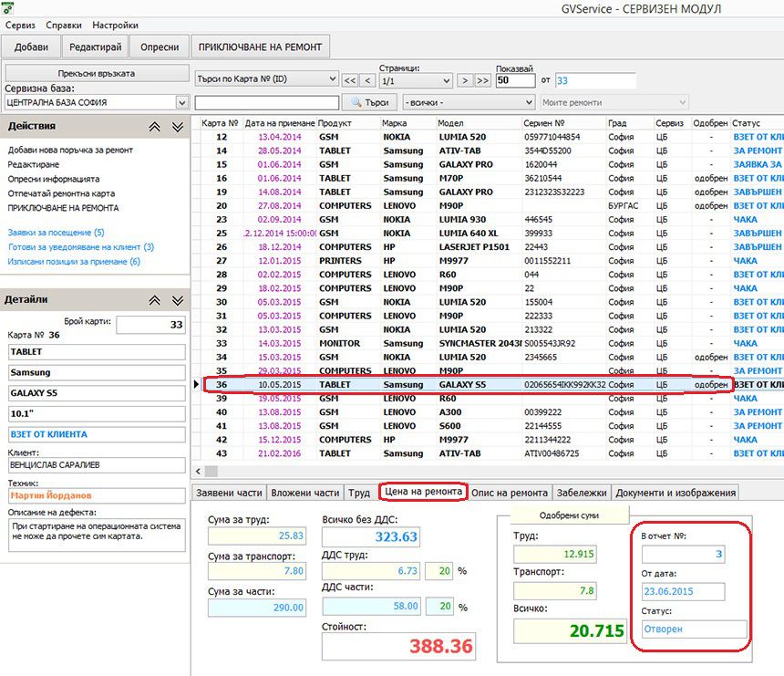
Task: Click 'Добави нова поръчка за ремонт' action
Action: [70, 151]
